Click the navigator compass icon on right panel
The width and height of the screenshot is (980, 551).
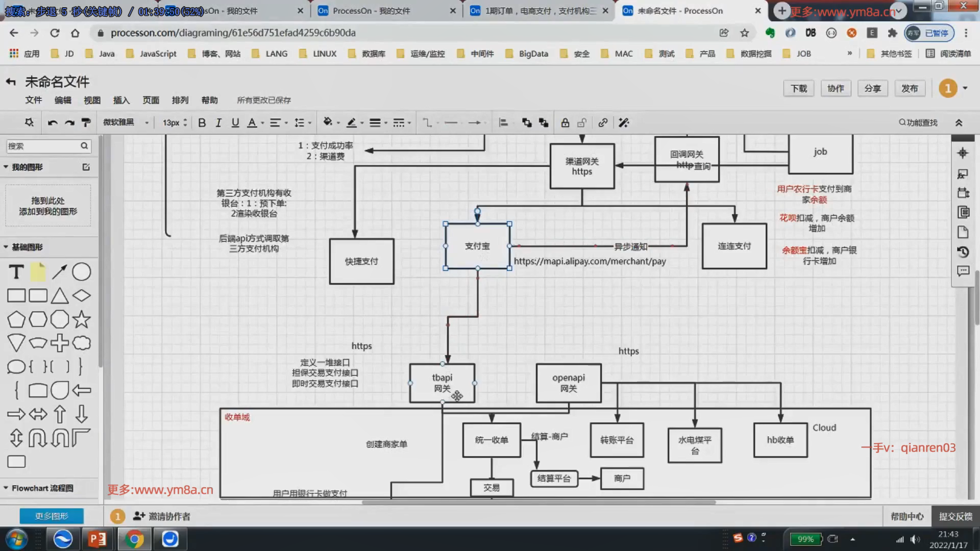pyautogui.click(x=963, y=153)
